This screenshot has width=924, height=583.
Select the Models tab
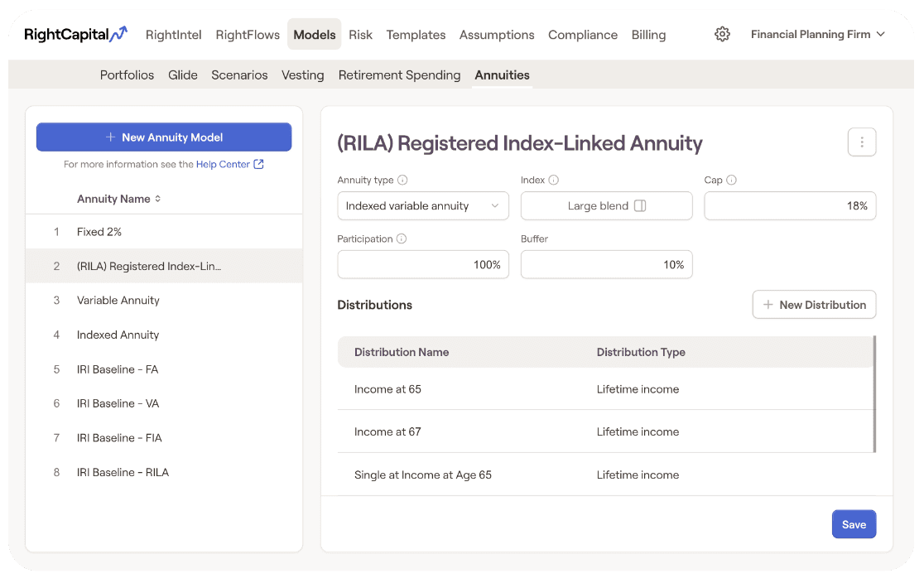pyautogui.click(x=314, y=34)
